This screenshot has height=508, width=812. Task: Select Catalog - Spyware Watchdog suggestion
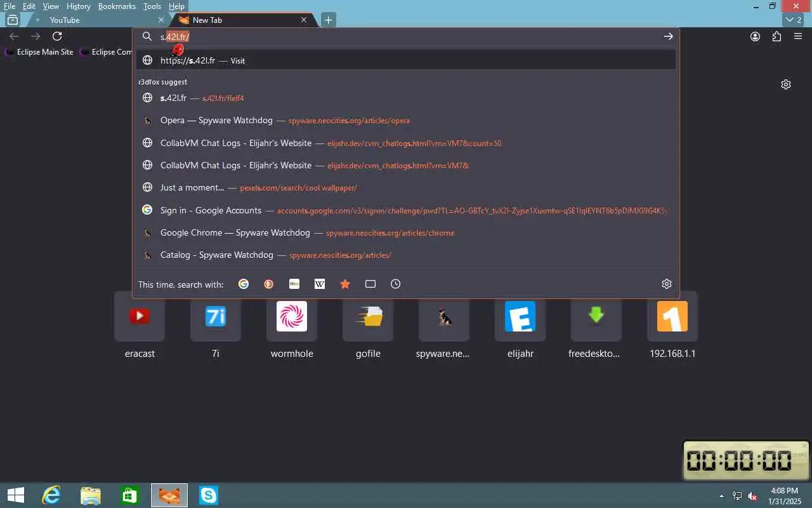point(406,255)
